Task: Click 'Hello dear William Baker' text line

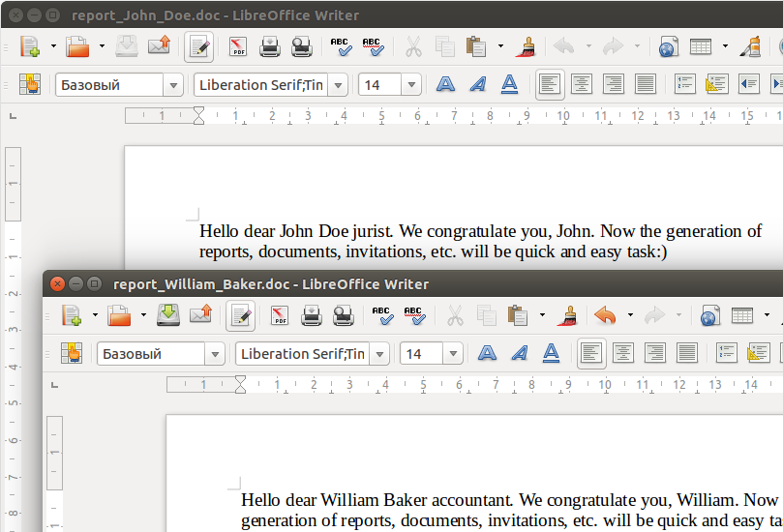Action: (509, 500)
